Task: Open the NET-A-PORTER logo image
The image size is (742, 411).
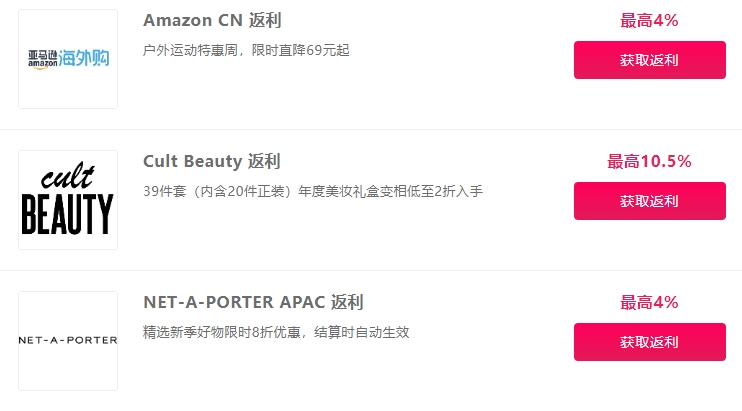Action: click(68, 341)
